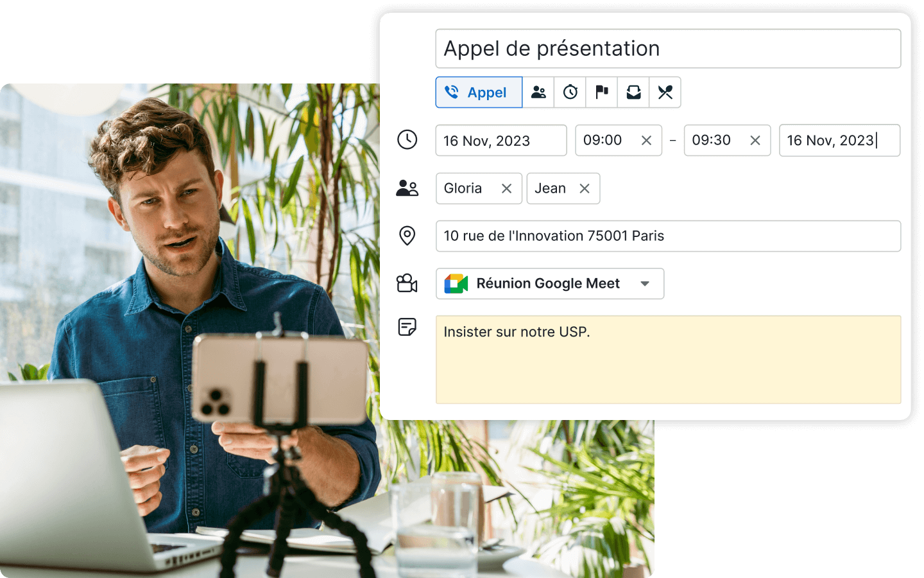Screen dimensions: 924x578
Task: Remove Gloria from the participants
Action: [x=506, y=189]
